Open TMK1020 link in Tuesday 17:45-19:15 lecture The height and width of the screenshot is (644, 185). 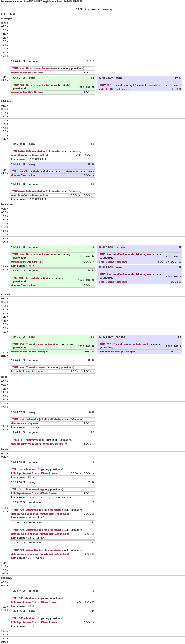pyautogui.click(x=36, y=152)
